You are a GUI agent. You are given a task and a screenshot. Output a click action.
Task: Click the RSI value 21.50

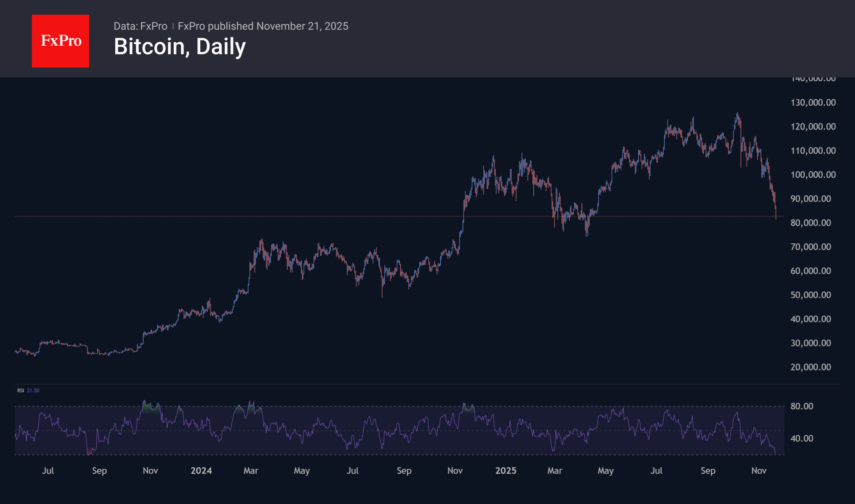tap(33, 390)
